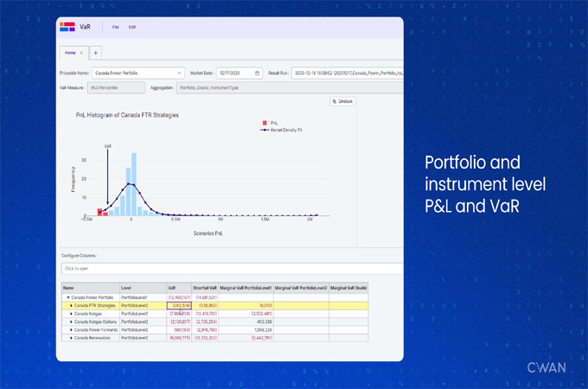Image resolution: width=588 pixels, height=389 pixels.
Task: Expand the Canada FTR Strategies row
Action: click(71, 305)
